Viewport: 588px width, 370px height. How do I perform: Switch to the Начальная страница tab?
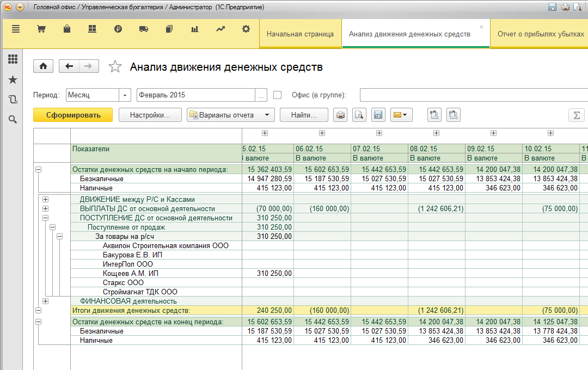(300, 34)
